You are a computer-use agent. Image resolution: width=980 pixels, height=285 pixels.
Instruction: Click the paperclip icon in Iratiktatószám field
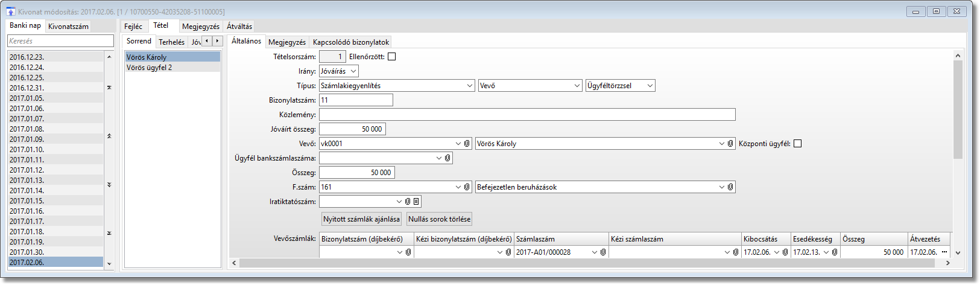[408, 202]
